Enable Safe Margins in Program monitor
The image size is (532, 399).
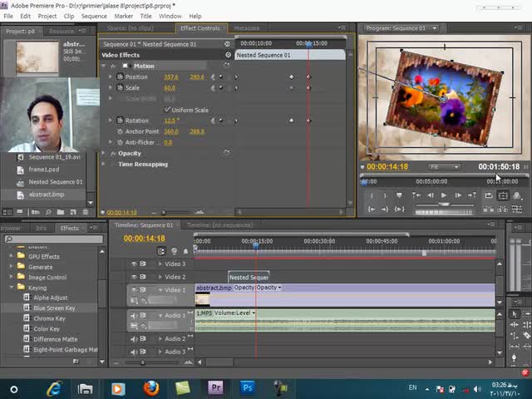(503, 195)
